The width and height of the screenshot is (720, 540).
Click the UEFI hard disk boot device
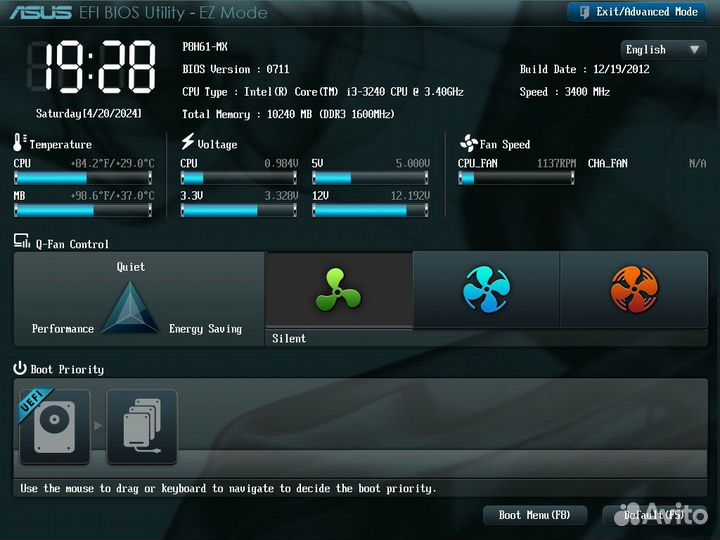pos(54,426)
